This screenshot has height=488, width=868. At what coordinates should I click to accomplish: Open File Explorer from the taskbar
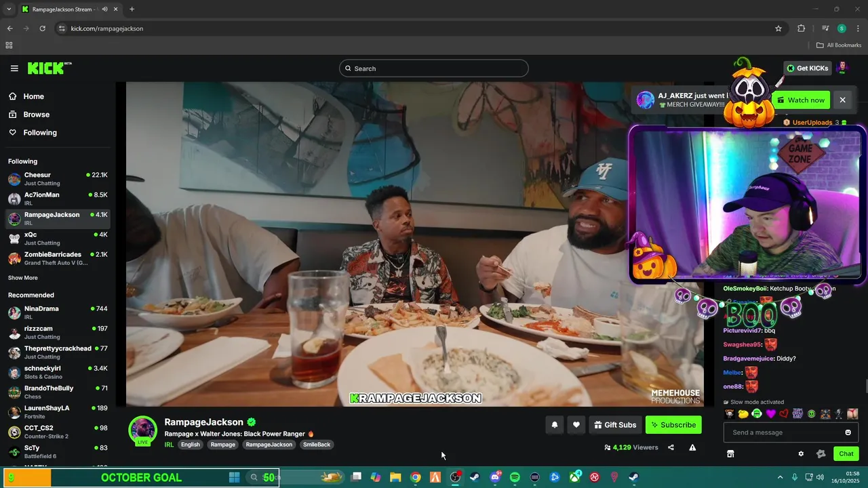point(395,477)
